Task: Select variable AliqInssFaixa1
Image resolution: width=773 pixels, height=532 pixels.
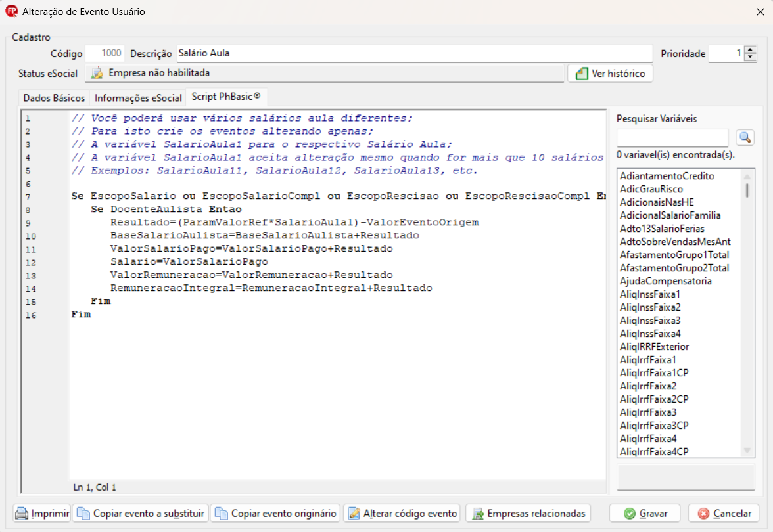Action: 649,294
